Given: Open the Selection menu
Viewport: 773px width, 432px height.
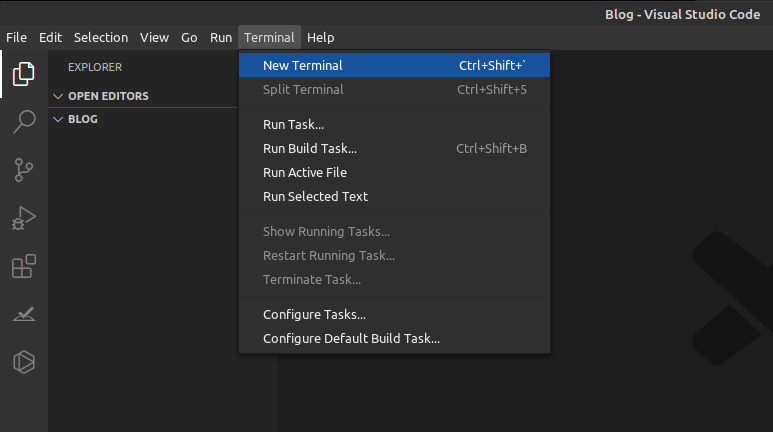Looking at the screenshot, I should 101,37.
